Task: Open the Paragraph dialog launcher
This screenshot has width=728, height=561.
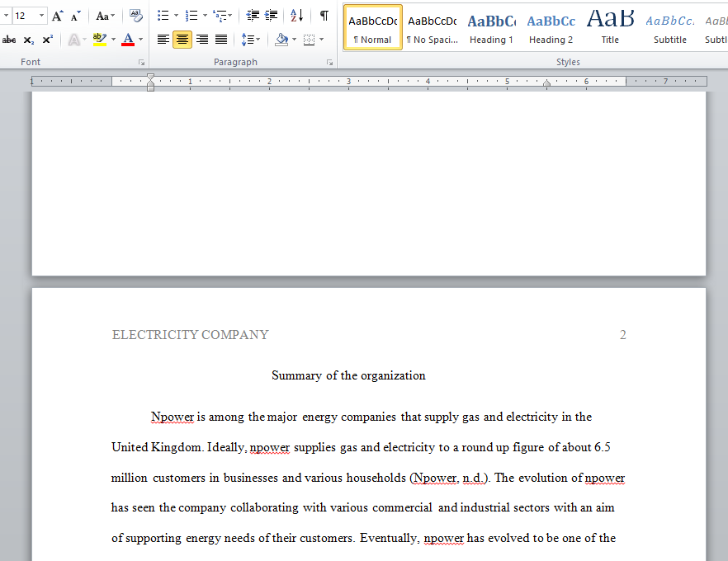Action: tap(329, 63)
